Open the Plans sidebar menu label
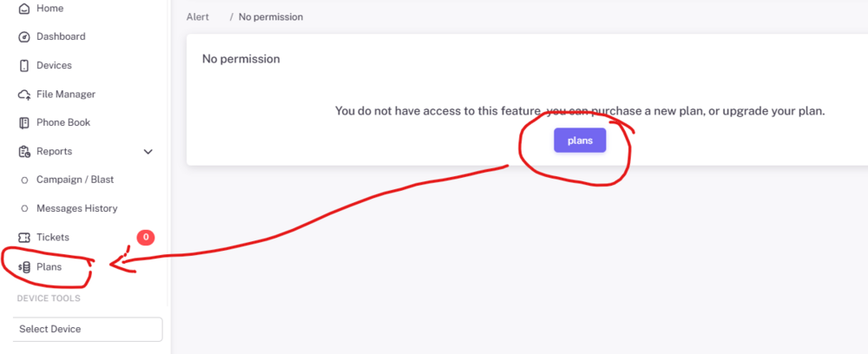The width and height of the screenshot is (868, 354). click(x=49, y=267)
